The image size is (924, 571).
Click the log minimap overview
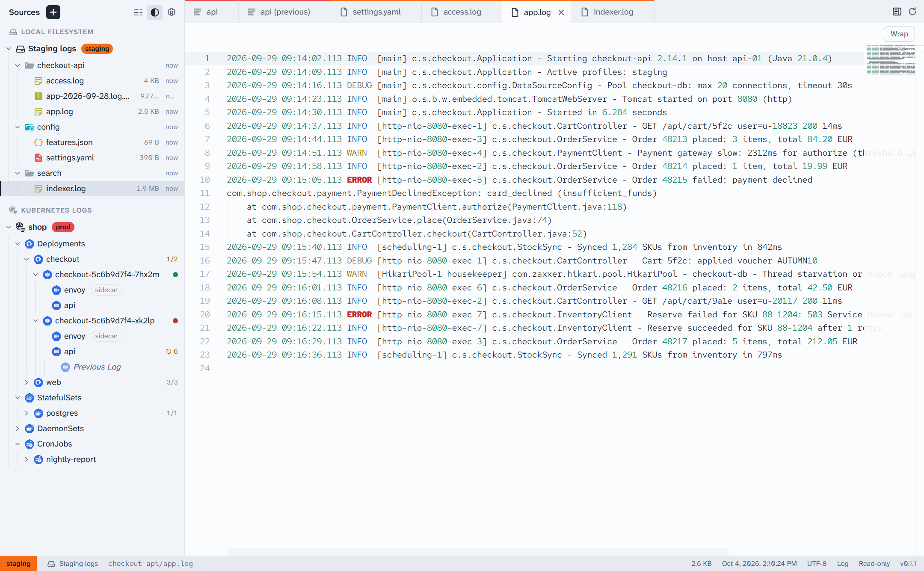tap(891, 60)
